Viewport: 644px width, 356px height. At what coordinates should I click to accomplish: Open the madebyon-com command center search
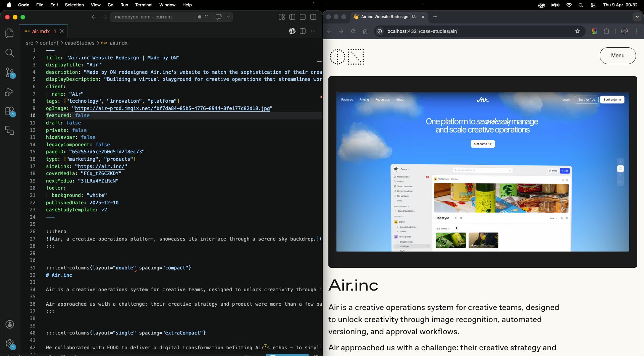(153, 17)
